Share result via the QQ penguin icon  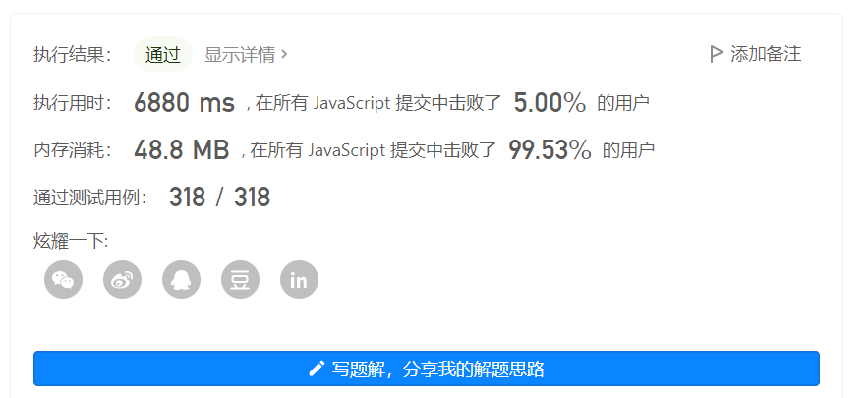pos(181,279)
